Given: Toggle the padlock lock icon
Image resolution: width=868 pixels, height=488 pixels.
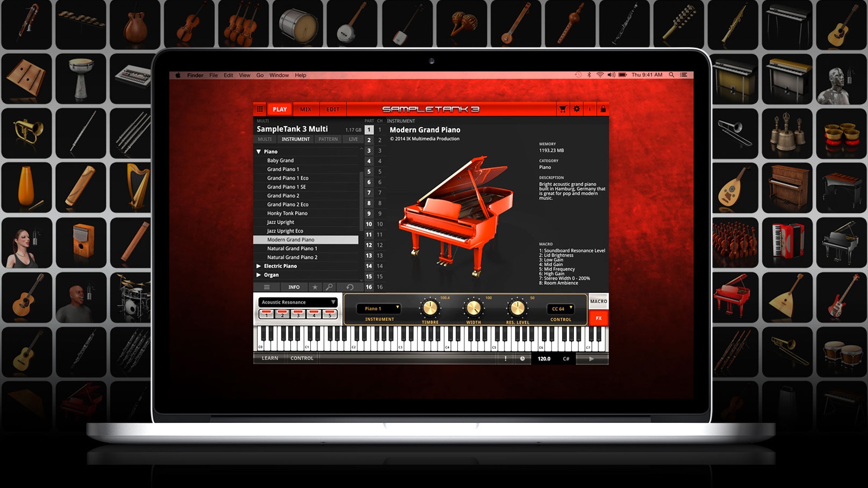Looking at the screenshot, I should pyautogui.click(x=603, y=109).
